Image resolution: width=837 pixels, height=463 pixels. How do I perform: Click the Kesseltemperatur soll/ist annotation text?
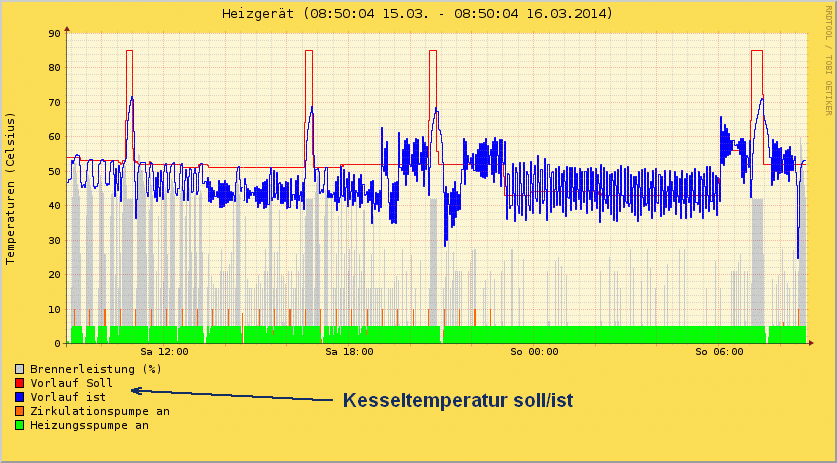point(457,400)
